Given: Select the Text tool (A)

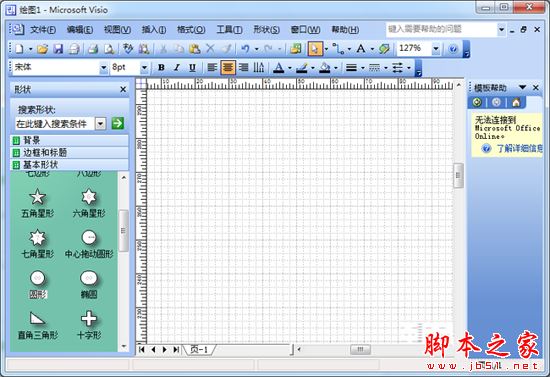Looking at the screenshot, I should 361,49.
